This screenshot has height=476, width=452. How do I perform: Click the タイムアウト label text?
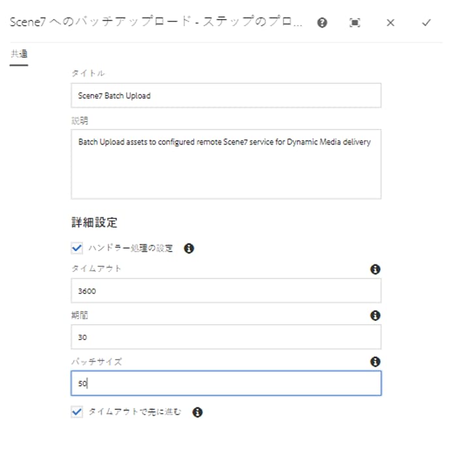pos(96,269)
